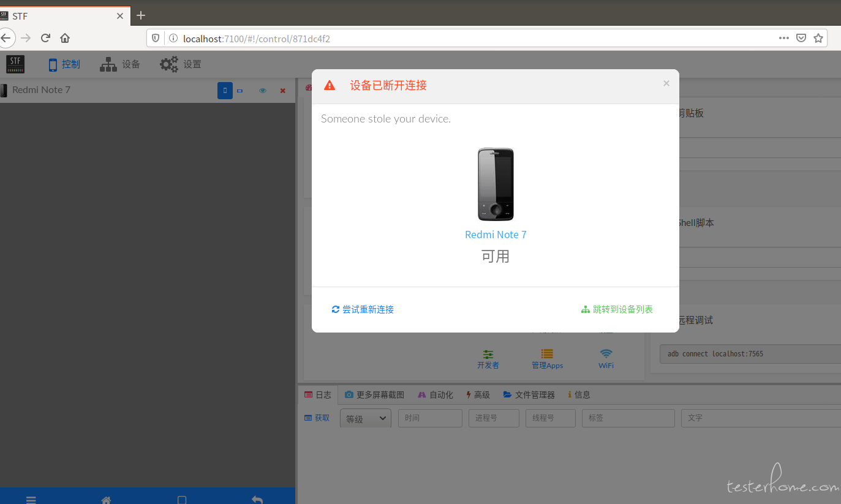Viewport: 841px width, 504px height.
Task: Toggle the screen visibility eye icon
Action: coord(263,91)
